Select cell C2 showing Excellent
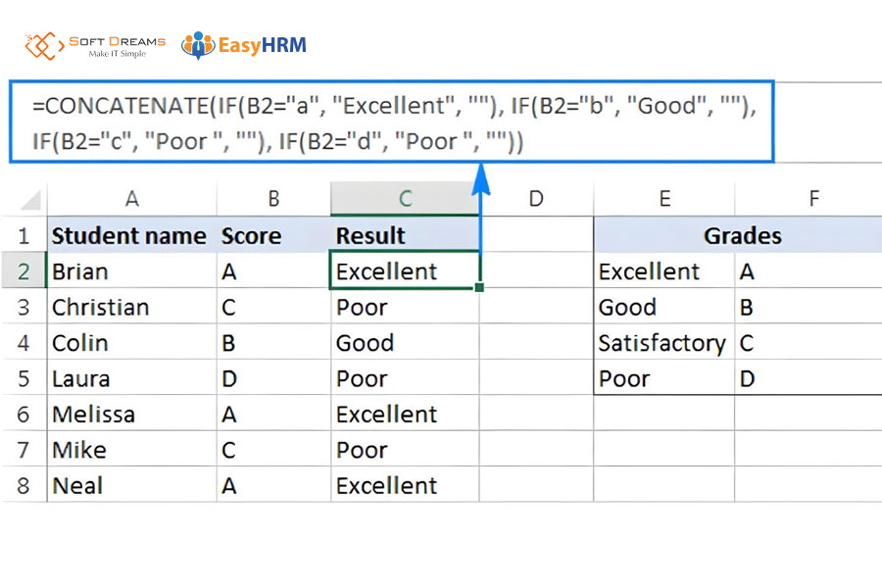The height and width of the screenshot is (588, 882). [405, 271]
